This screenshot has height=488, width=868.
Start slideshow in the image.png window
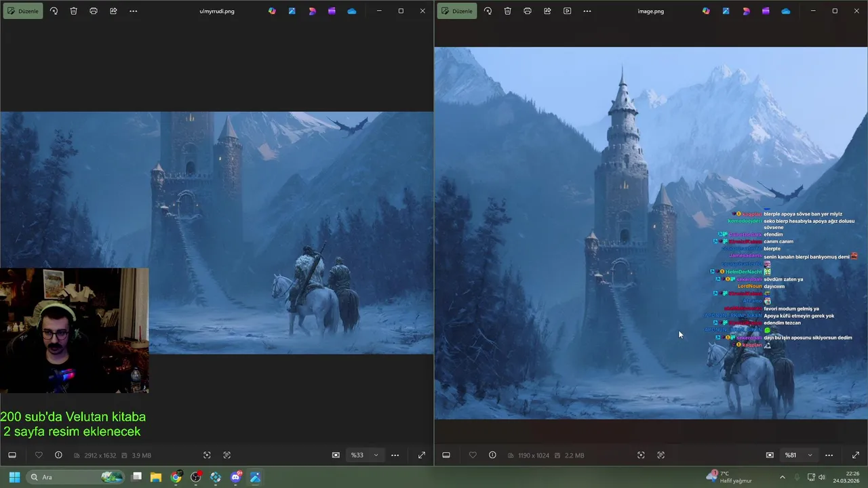click(567, 11)
